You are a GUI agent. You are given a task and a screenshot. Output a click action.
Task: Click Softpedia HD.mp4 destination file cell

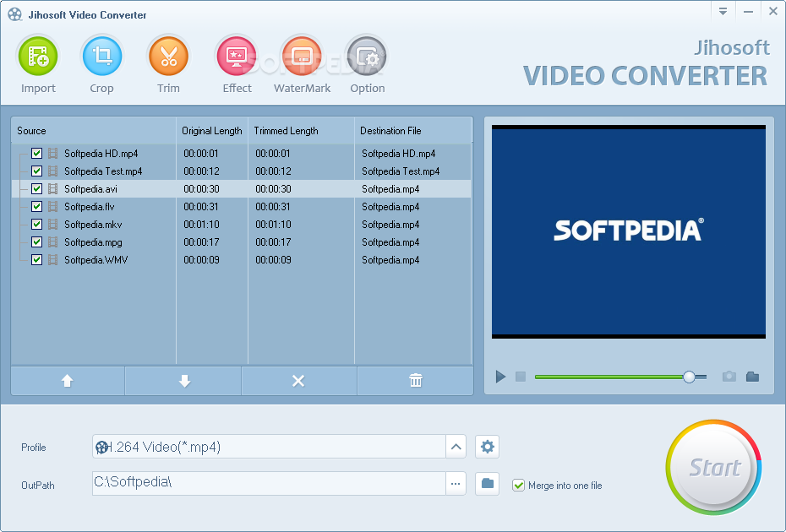(x=399, y=154)
